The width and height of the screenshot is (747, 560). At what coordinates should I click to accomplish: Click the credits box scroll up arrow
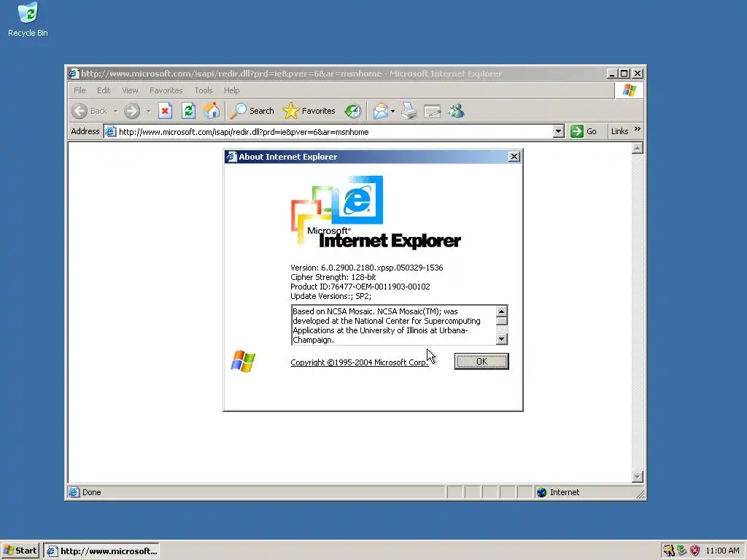click(x=501, y=311)
